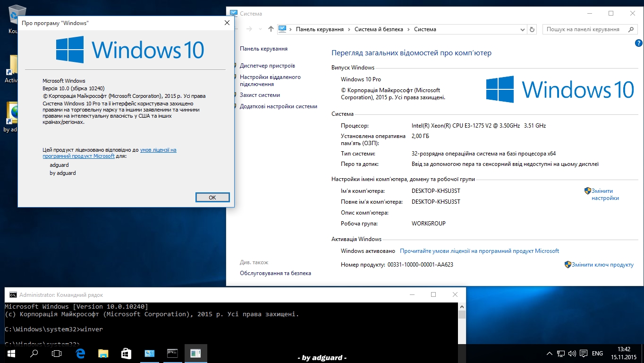The image size is (644, 363).
Task: Switch to the System control panel taskbar button
Action: [x=149, y=353]
